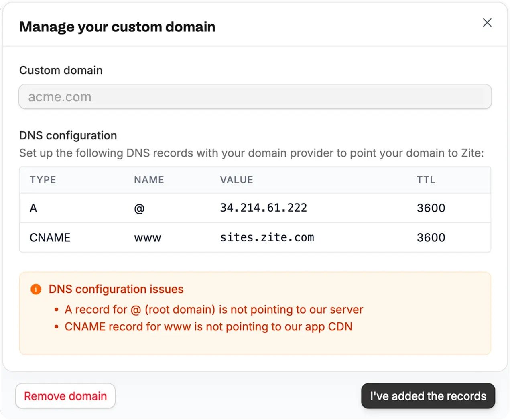Click the Remove domain button
Image resolution: width=510 pixels, height=420 pixels.
coord(65,396)
